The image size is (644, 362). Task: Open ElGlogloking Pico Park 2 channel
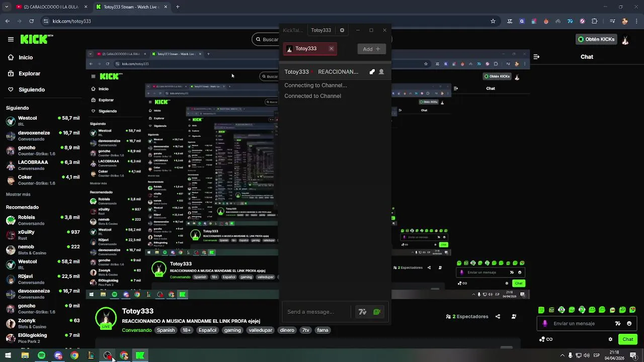(43, 338)
